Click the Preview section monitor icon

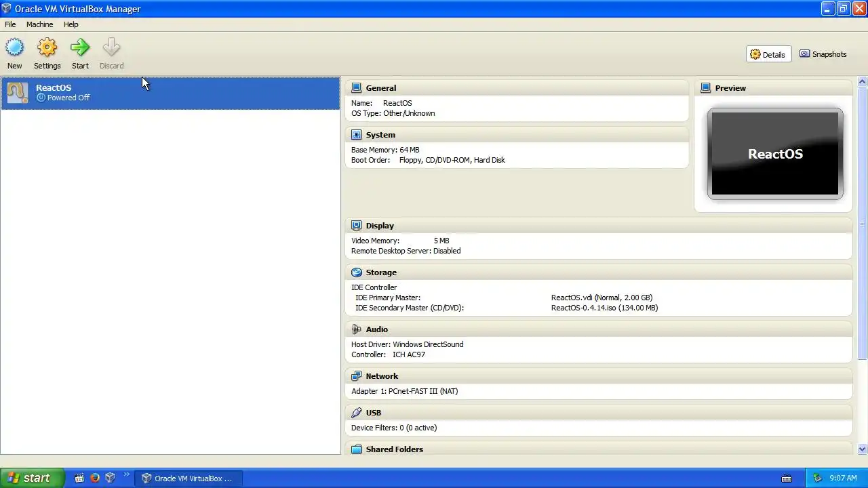(705, 88)
